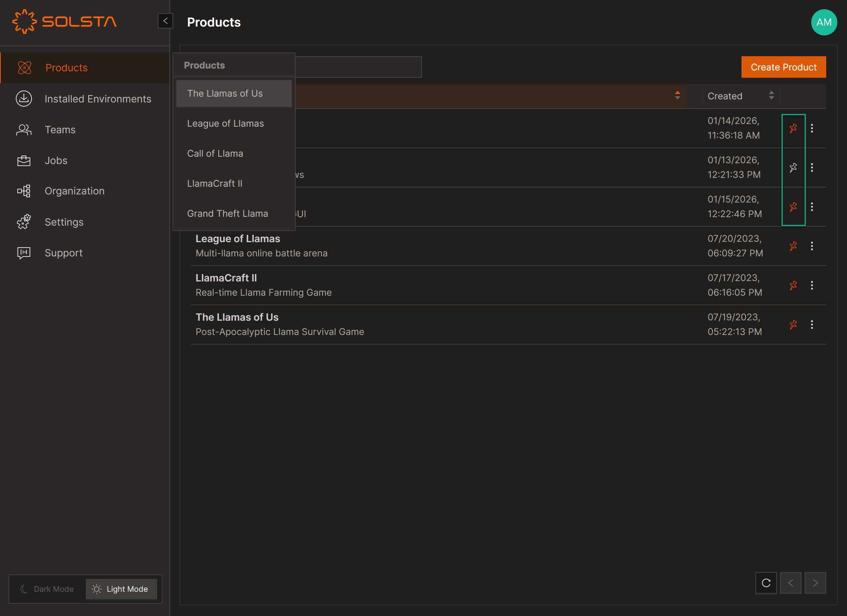Collapse the sidebar with chevron button

tap(166, 21)
